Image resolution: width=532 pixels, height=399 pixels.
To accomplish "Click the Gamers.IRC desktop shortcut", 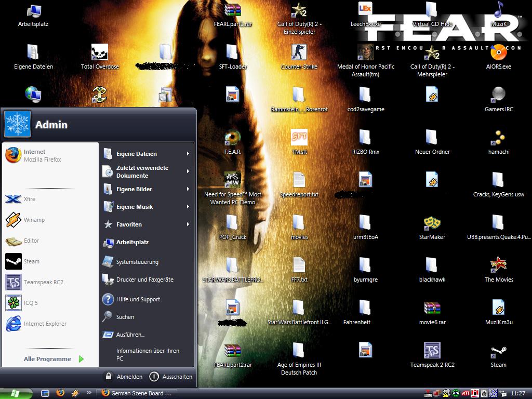I will tap(498, 100).
